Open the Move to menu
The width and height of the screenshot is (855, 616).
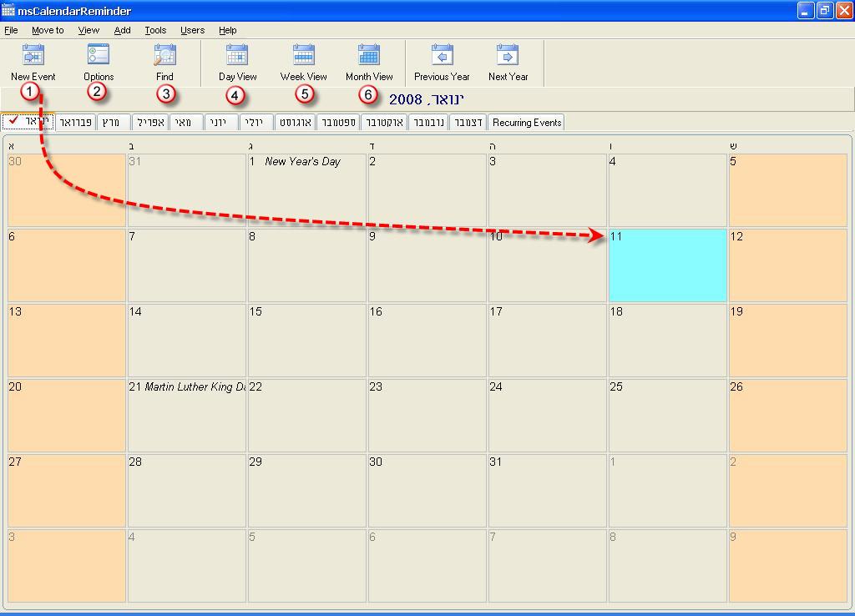(48, 30)
